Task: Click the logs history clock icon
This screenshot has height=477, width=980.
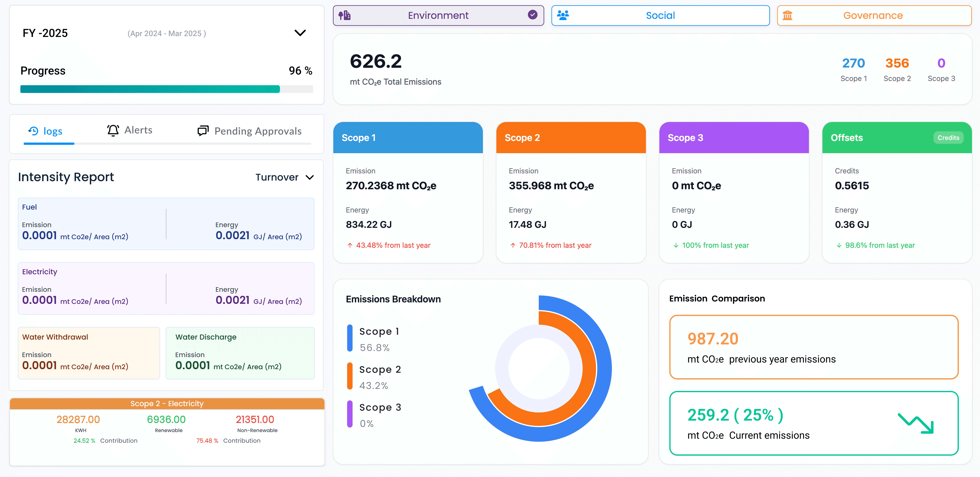Action: point(33,131)
